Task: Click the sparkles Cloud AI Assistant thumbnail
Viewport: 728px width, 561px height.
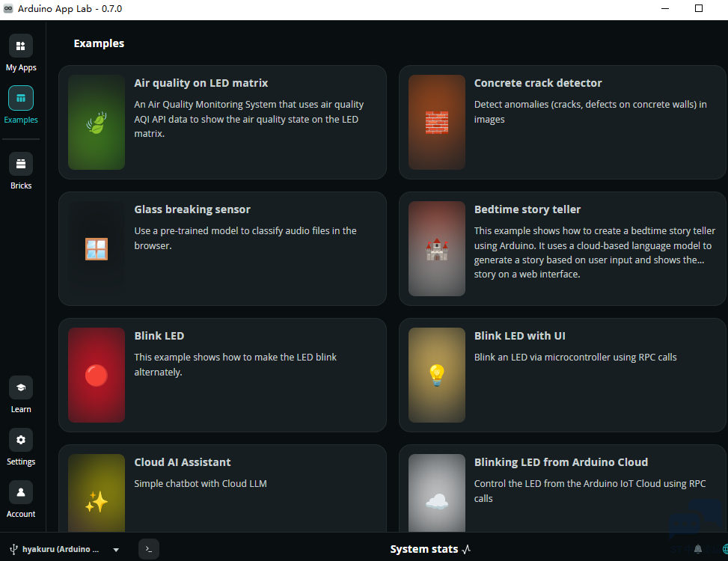Action: click(x=97, y=493)
